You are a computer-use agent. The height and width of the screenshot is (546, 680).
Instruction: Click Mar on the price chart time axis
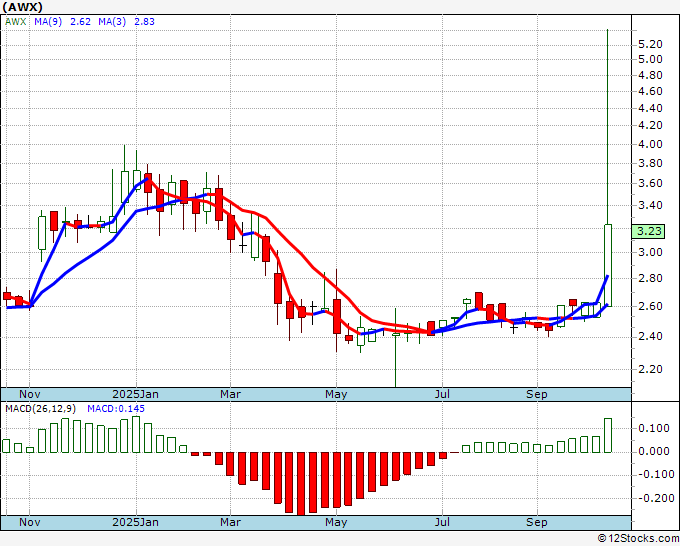[x=230, y=394]
